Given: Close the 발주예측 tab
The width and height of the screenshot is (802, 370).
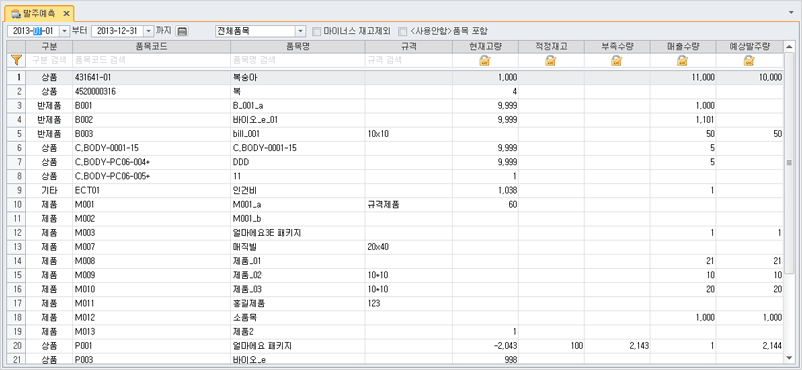Looking at the screenshot, I should (x=66, y=13).
